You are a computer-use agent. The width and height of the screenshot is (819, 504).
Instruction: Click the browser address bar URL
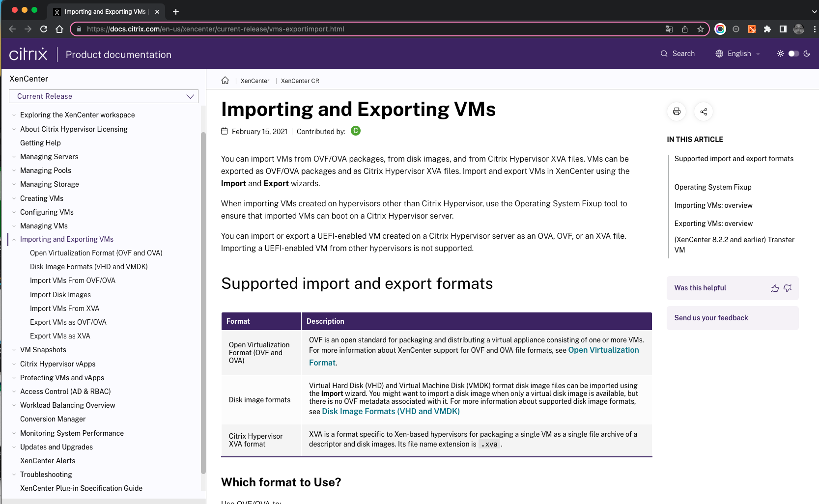[x=215, y=29]
